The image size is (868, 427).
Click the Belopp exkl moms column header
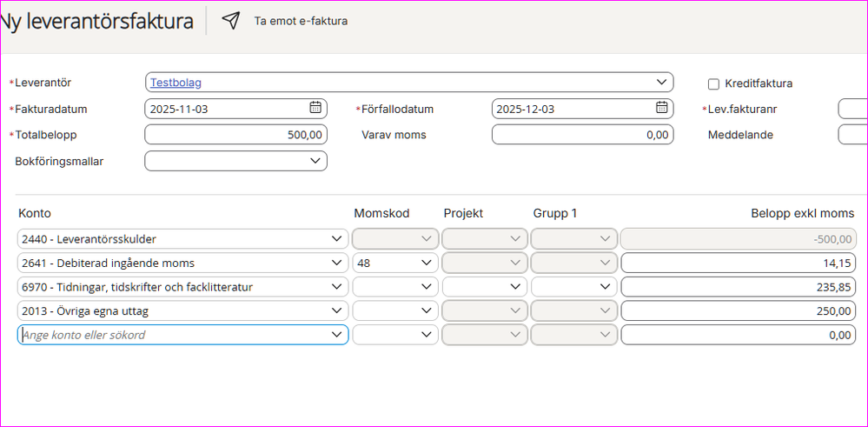(x=802, y=213)
